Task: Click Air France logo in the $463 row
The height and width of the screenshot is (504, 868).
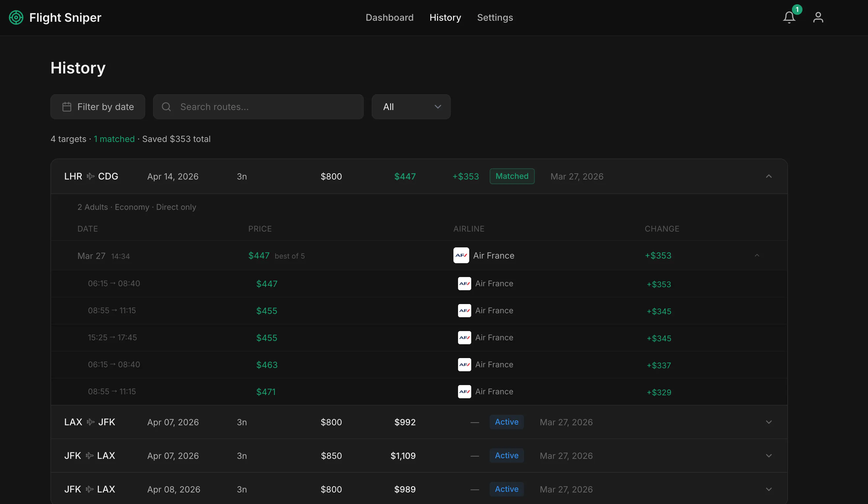Action: click(x=464, y=364)
